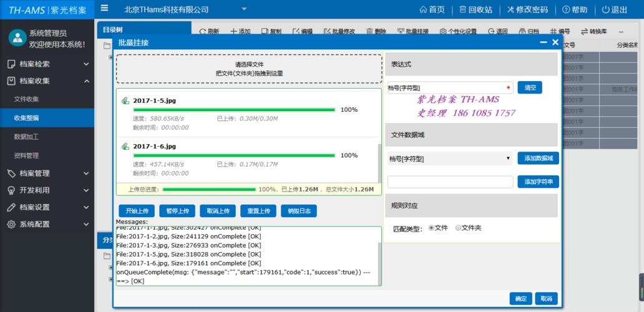The width and height of the screenshot is (644, 312).
Task: Click the 添加字符串 button
Action: (538, 182)
